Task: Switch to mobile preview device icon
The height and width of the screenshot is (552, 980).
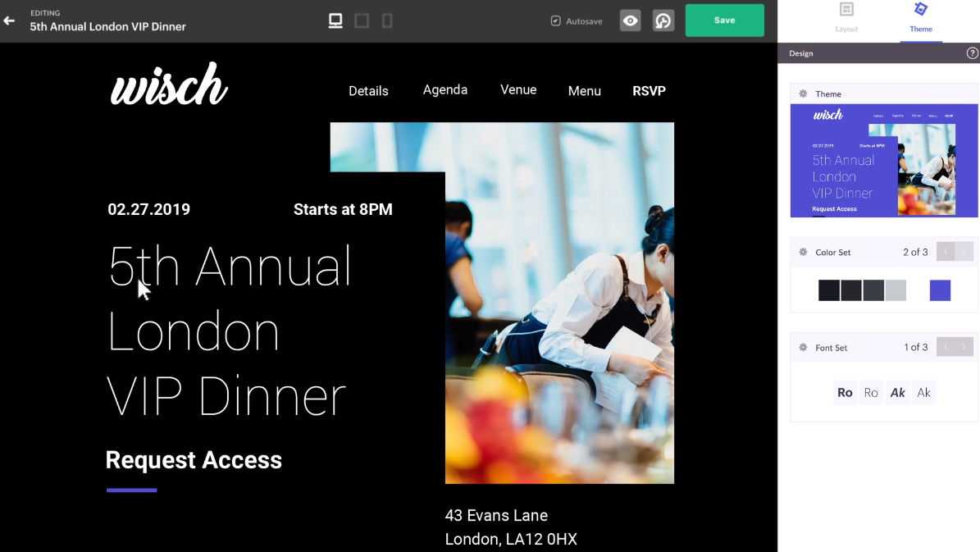Action: [x=388, y=21]
